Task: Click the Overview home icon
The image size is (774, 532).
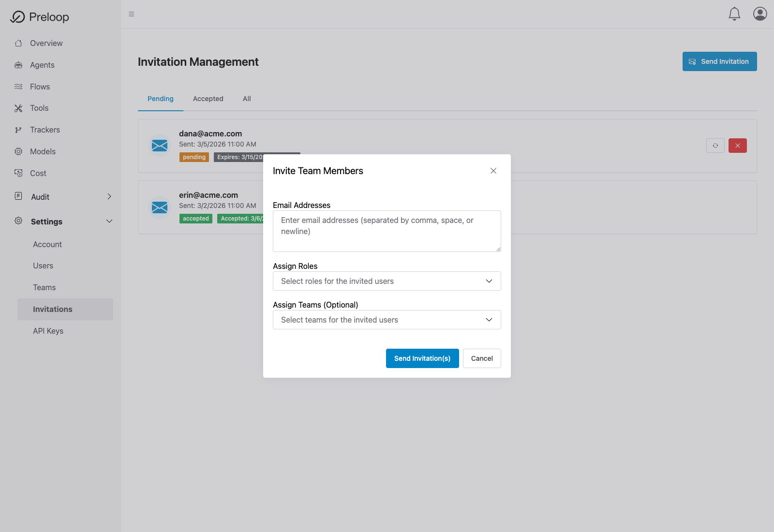Action: pos(18,43)
